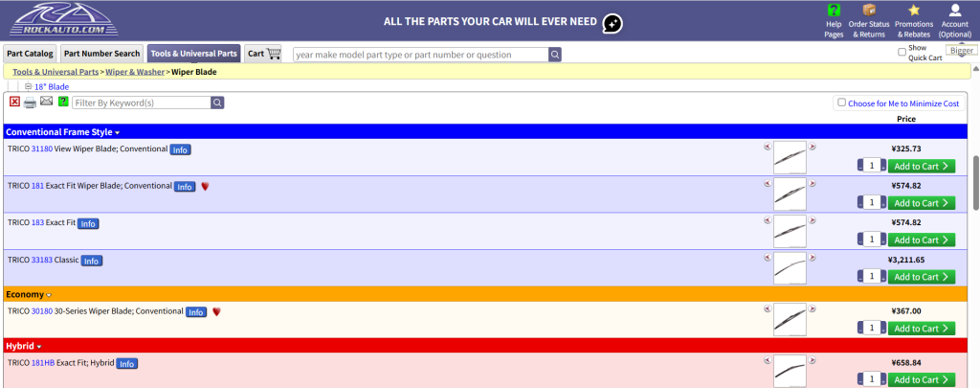
Task: Enable Show Quick Cart checkbox
Action: [x=902, y=52]
